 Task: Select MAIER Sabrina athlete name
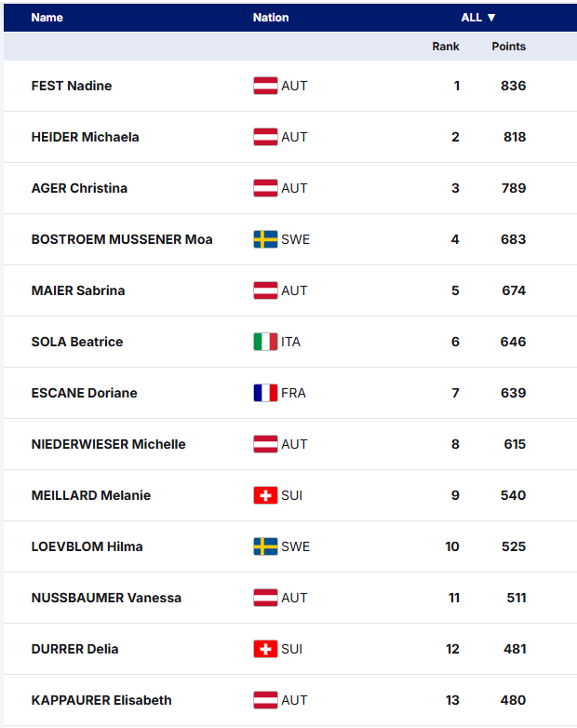(78, 290)
